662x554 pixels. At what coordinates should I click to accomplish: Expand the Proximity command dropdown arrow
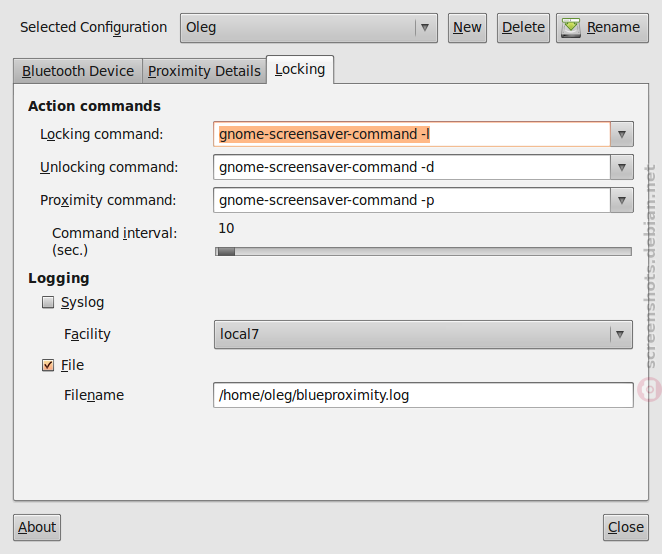(621, 200)
